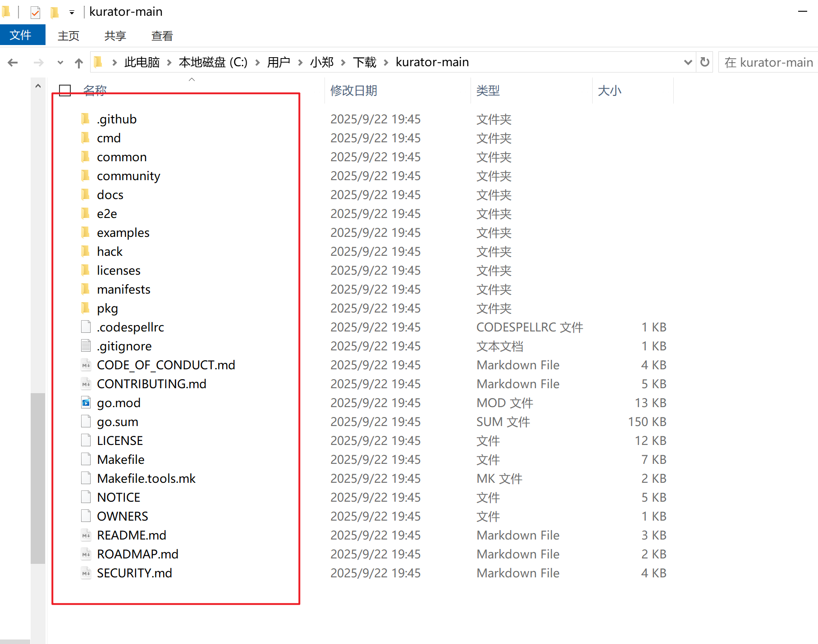Refresh the current folder view

tap(705, 62)
